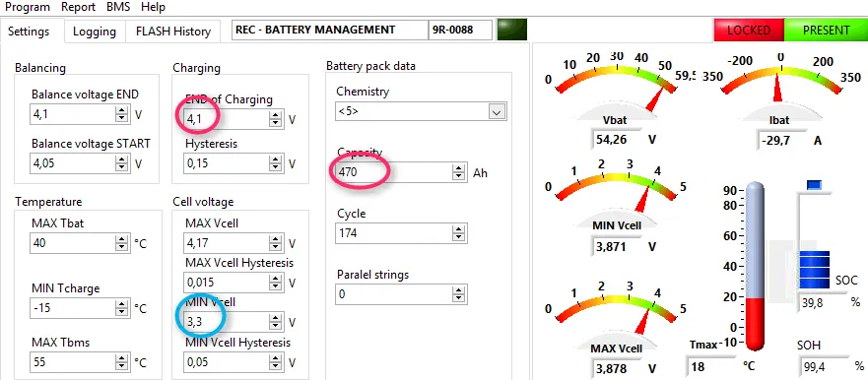Click the Vbat reading 54,26
The height and width of the screenshot is (380, 868).
pos(617,140)
